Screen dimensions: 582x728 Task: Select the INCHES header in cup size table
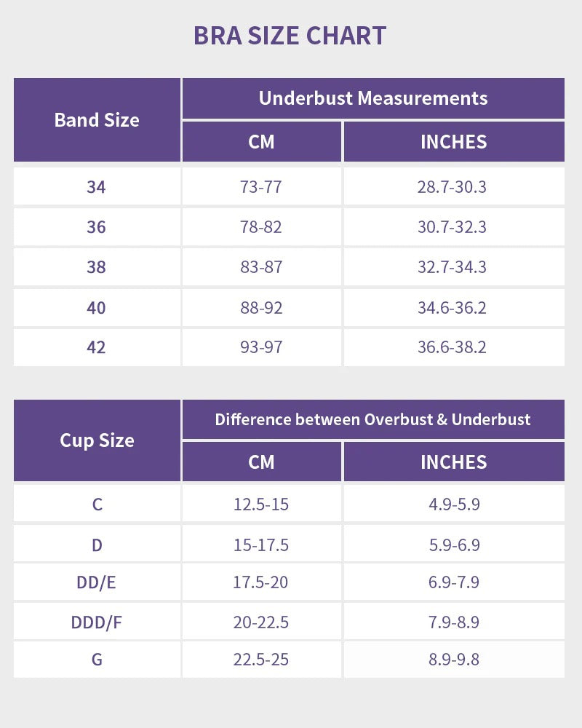coord(453,462)
